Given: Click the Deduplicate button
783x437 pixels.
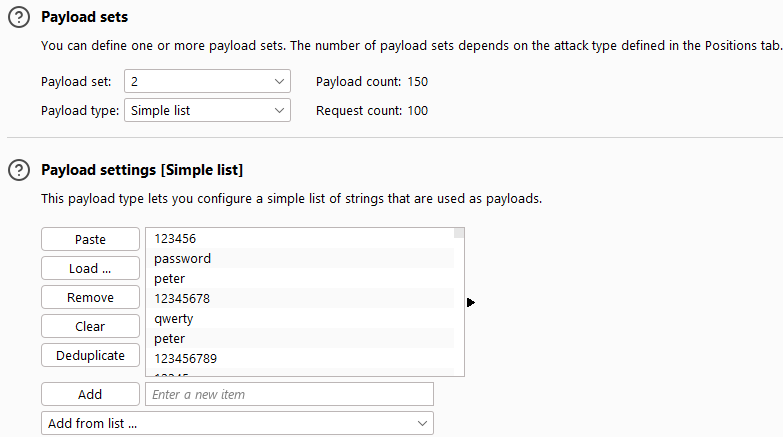Looking at the screenshot, I should coord(90,355).
